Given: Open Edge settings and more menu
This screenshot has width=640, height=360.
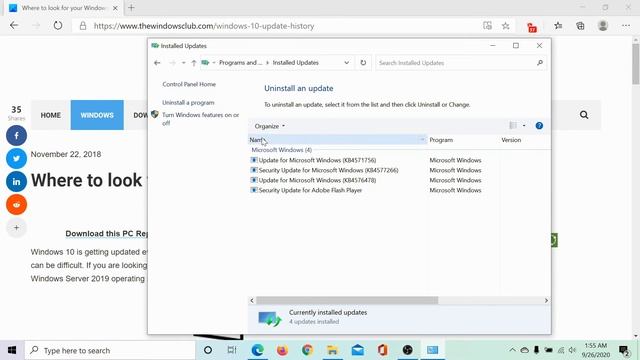Looking at the screenshot, I should (626, 26).
